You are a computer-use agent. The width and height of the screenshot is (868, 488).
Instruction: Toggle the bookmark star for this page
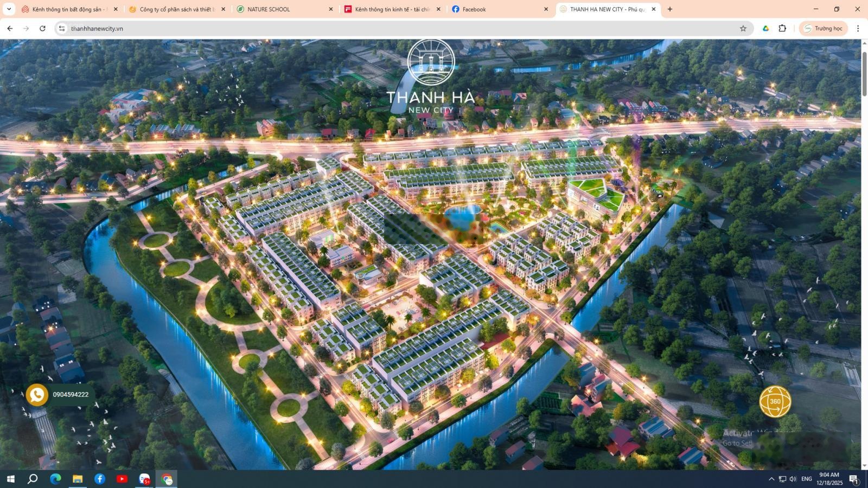coord(744,28)
